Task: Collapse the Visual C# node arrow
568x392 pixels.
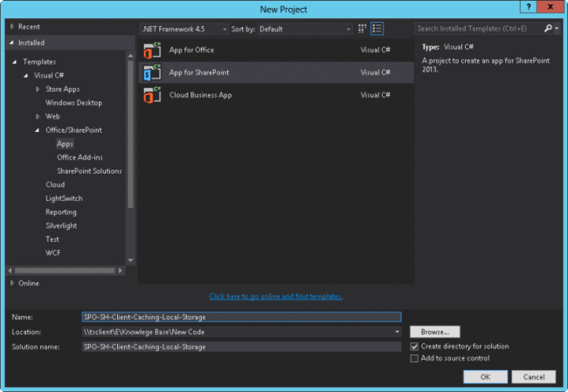Action: (x=25, y=76)
